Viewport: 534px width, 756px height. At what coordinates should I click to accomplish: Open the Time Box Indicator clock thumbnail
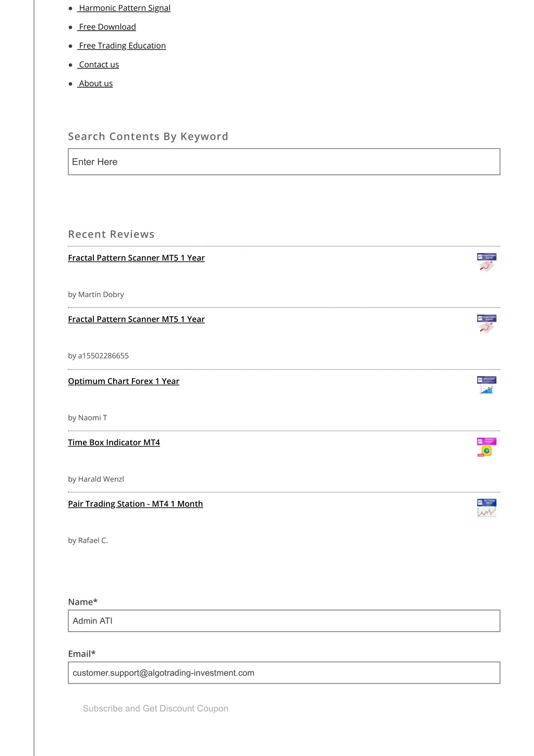[x=487, y=447]
